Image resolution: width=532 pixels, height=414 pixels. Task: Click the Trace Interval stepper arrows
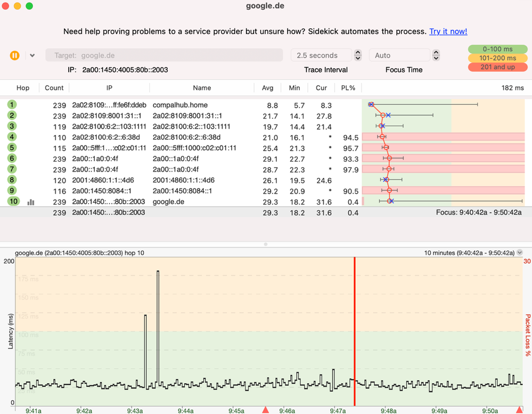(358, 55)
